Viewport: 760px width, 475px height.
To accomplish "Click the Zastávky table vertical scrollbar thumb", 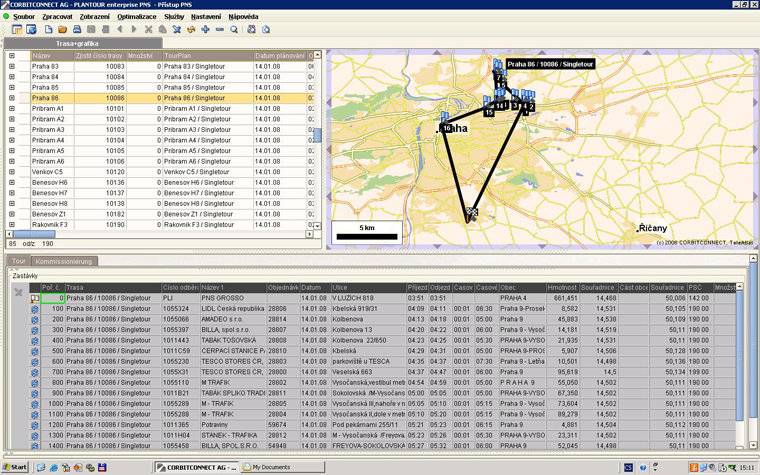I will [x=739, y=356].
